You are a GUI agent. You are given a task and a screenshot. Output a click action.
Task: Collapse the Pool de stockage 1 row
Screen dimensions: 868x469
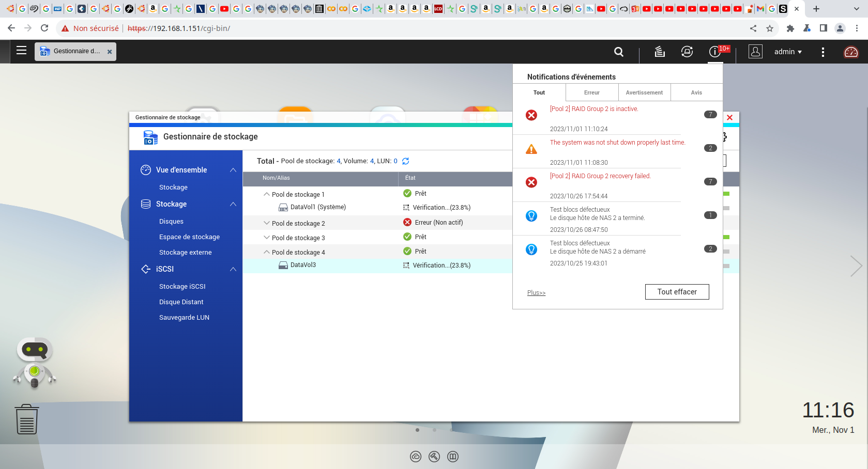pyautogui.click(x=267, y=194)
